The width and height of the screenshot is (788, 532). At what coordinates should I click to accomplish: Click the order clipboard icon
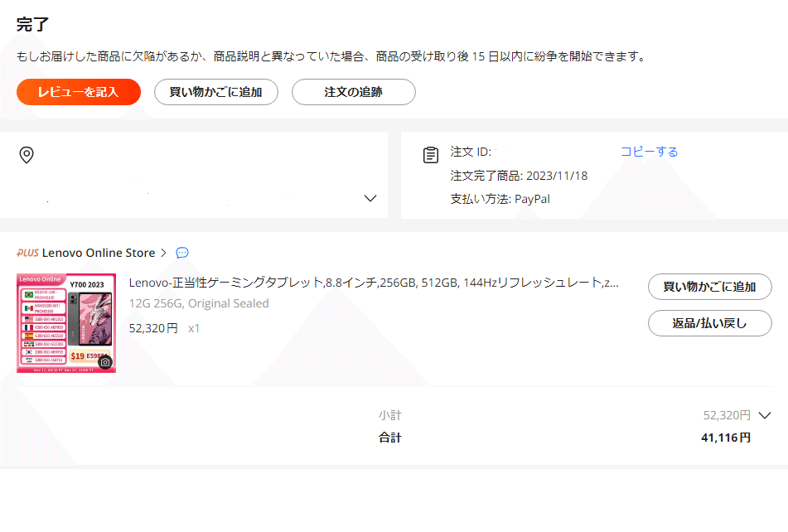(431, 155)
